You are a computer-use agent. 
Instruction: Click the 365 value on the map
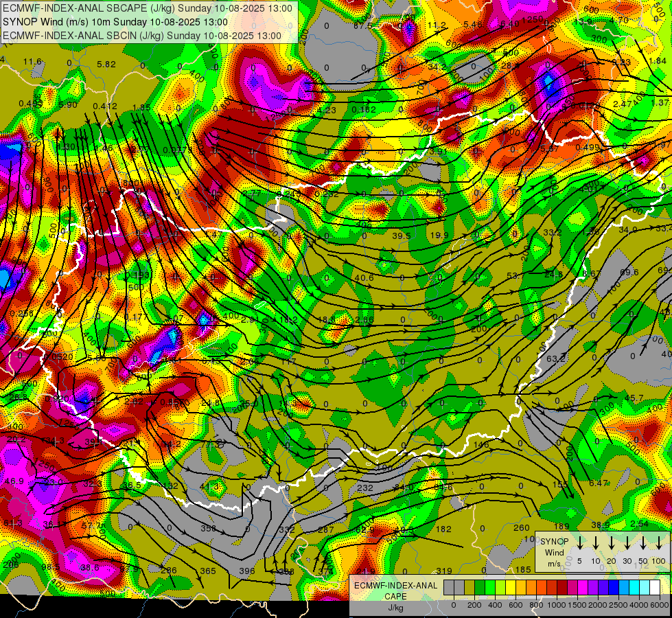(208, 571)
